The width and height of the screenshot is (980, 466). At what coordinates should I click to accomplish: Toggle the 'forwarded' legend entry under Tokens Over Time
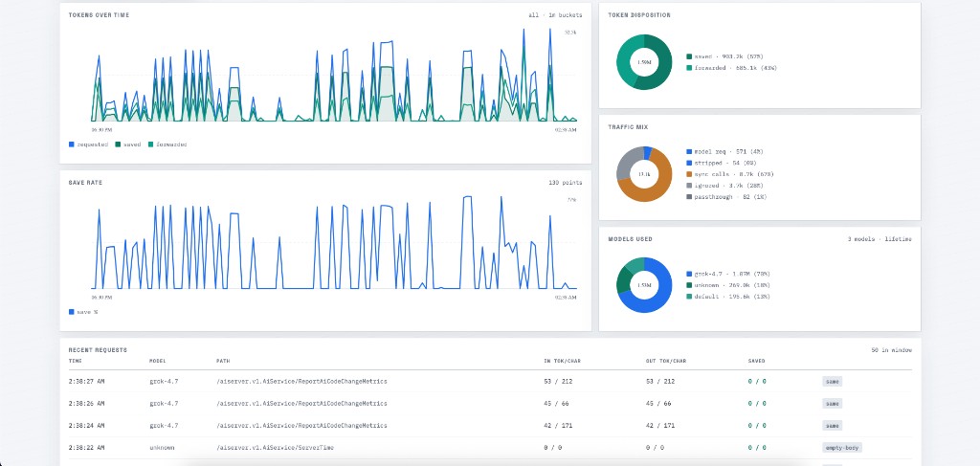(x=167, y=144)
